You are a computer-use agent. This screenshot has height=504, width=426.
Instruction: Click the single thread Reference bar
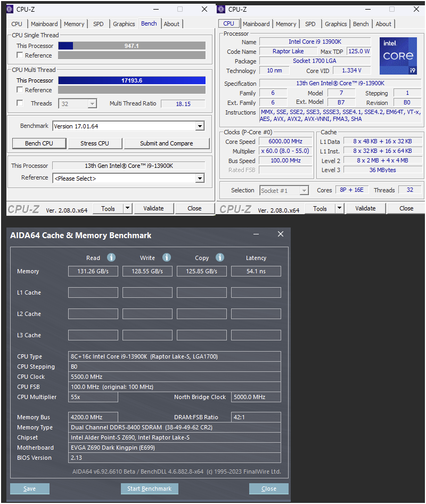(x=132, y=55)
